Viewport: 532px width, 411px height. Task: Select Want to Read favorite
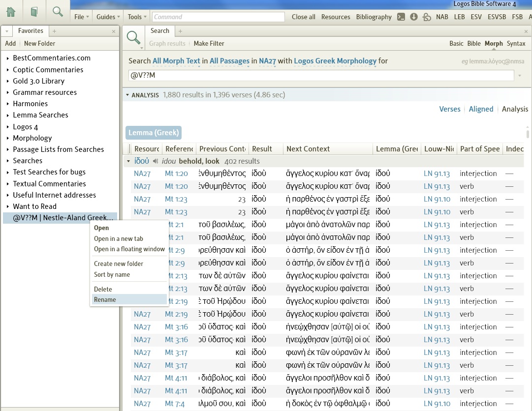tap(34, 206)
